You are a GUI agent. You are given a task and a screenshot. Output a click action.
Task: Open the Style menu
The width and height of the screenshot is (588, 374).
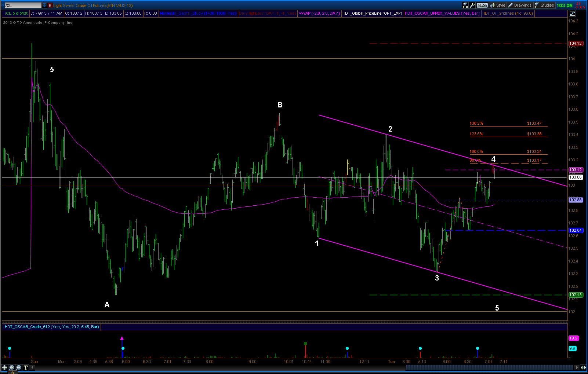tap(498, 5)
